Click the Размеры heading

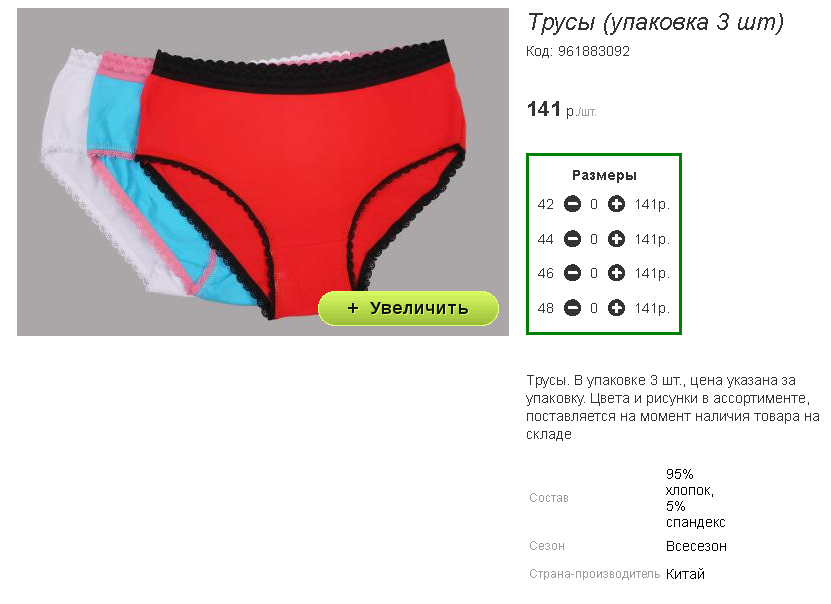point(604,175)
